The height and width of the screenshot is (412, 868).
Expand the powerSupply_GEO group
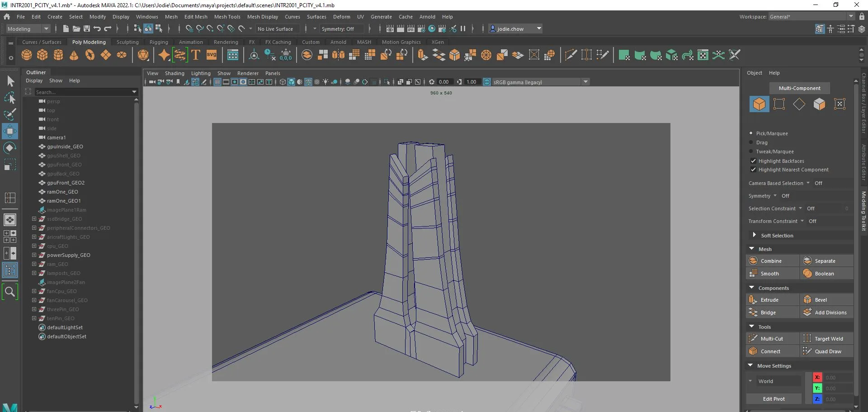click(x=34, y=255)
